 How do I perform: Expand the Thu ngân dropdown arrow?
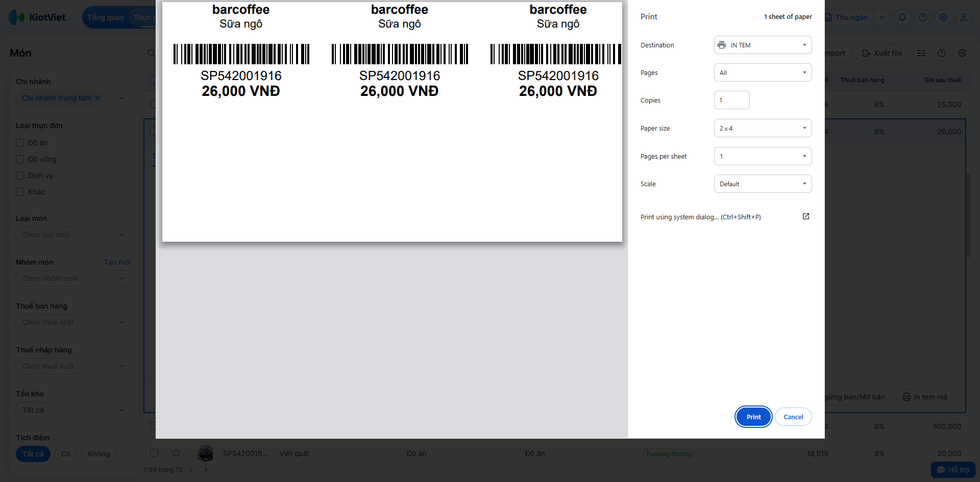click(882, 17)
